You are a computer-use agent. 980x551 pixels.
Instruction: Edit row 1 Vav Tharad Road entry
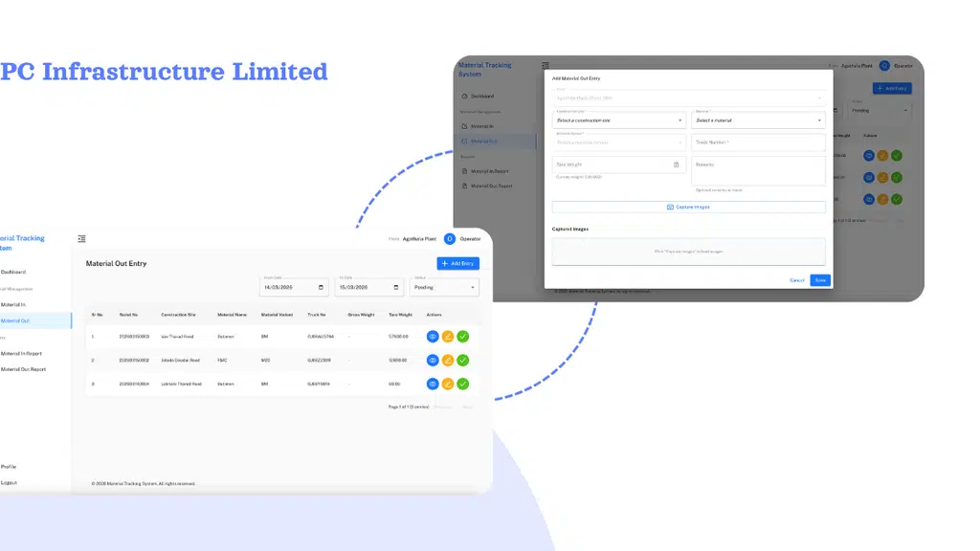coord(448,337)
